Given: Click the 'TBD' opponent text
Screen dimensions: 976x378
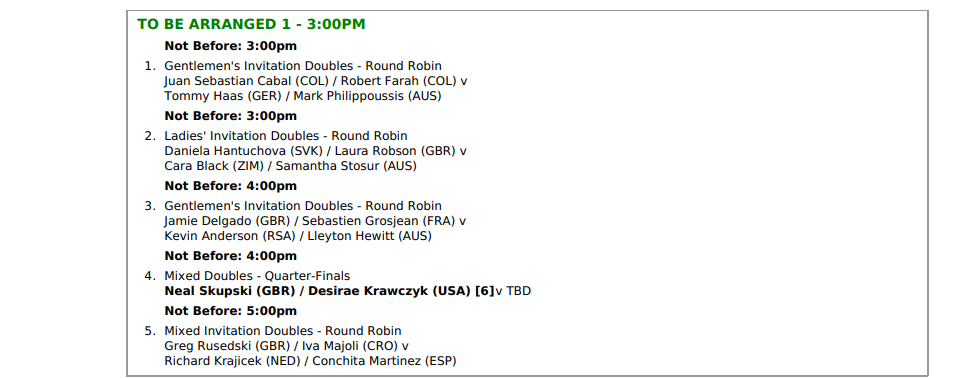Looking at the screenshot, I should click(x=518, y=291).
